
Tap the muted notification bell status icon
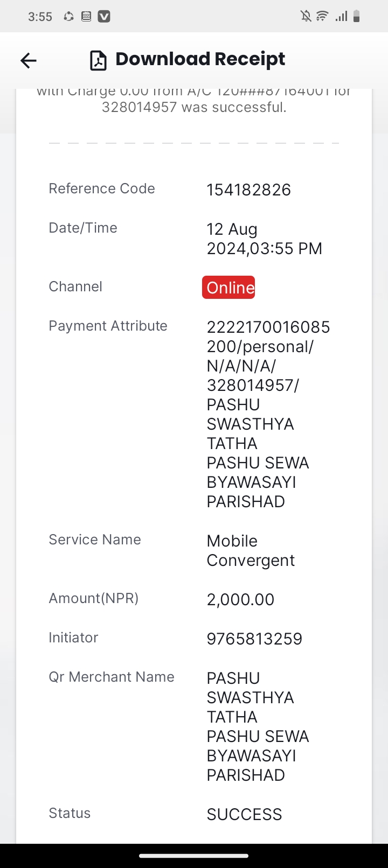[306, 17]
